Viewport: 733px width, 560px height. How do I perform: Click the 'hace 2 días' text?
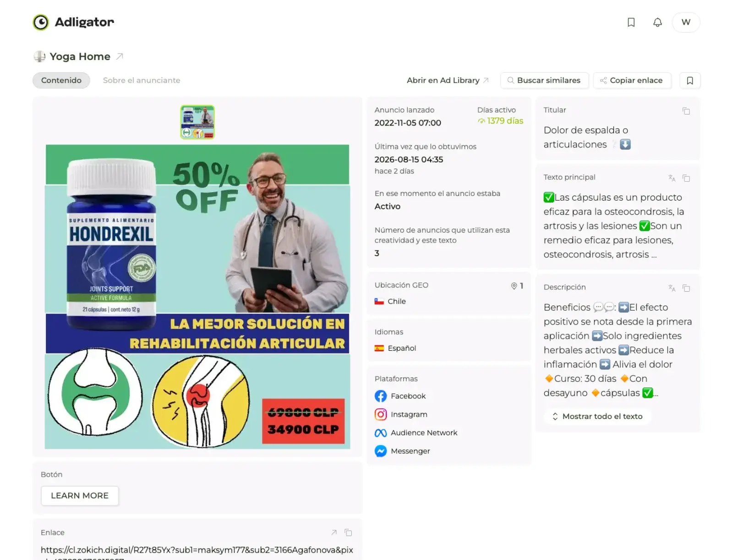(x=394, y=171)
